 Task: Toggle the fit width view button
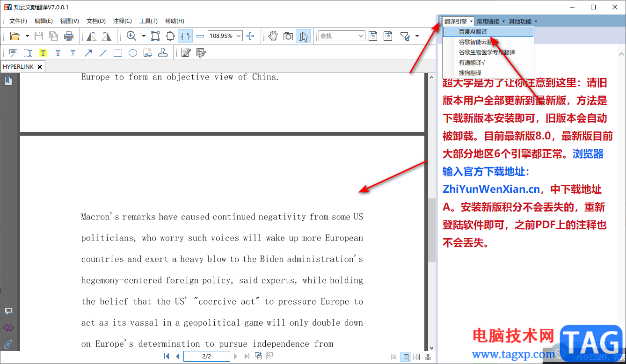tap(185, 36)
